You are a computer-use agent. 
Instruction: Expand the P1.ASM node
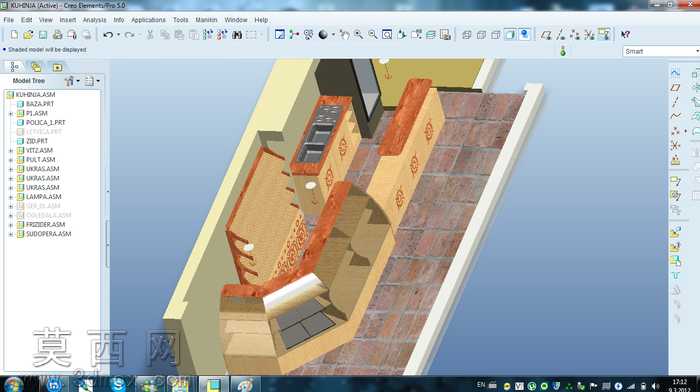click(11, 113)
